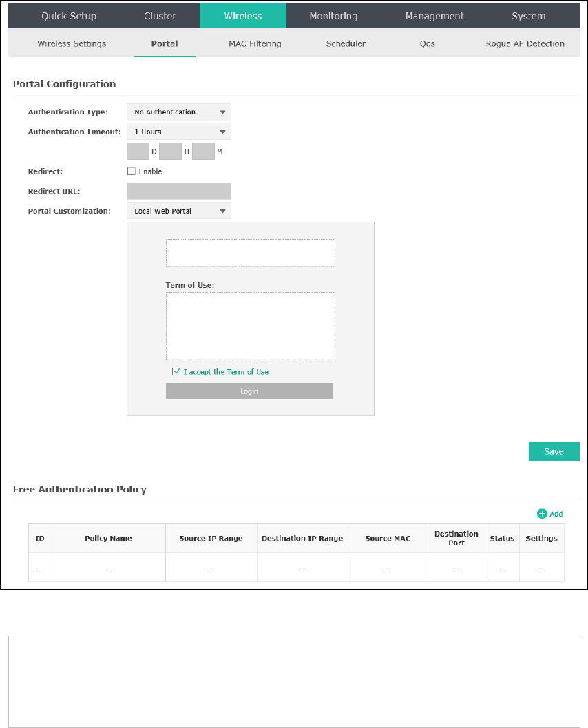Viewport: 588px width, 728px height.
Task: Open Rogue AP Detection sub-tab
Action: pyautogui.click(x=525, y=43)
